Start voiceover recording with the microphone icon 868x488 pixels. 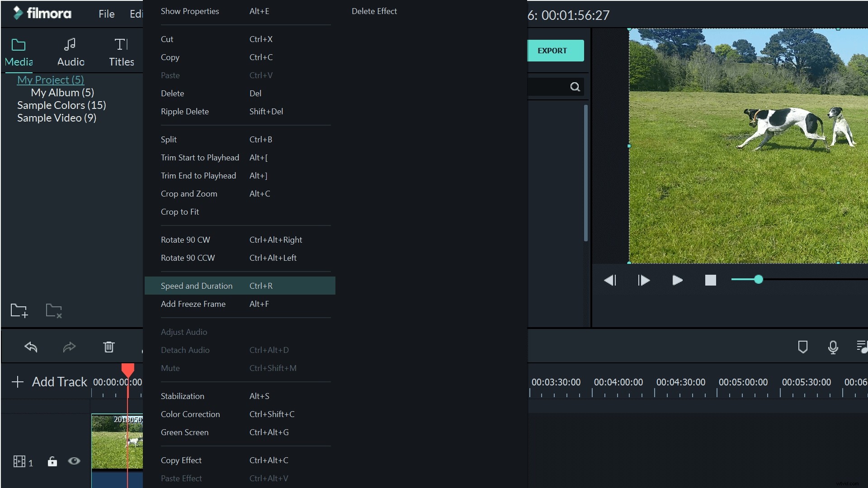coord(833,347)
